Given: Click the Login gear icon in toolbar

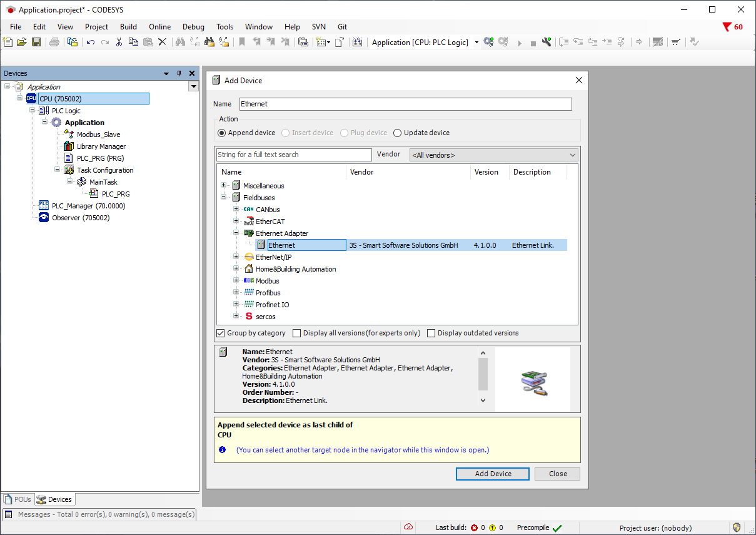Looking at the screenshot, I should (x=488, y=42).
